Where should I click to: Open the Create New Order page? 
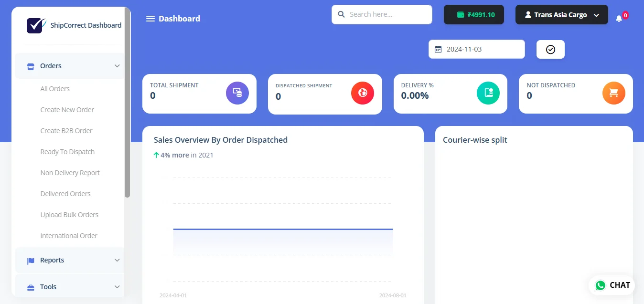67,109
